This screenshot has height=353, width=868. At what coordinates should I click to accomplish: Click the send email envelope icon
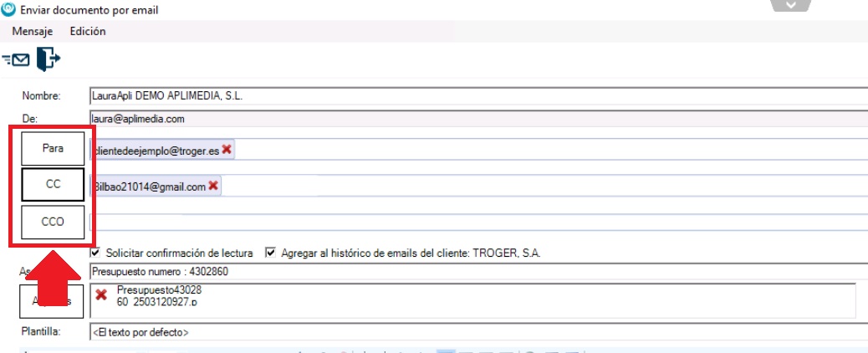(16, 59)
